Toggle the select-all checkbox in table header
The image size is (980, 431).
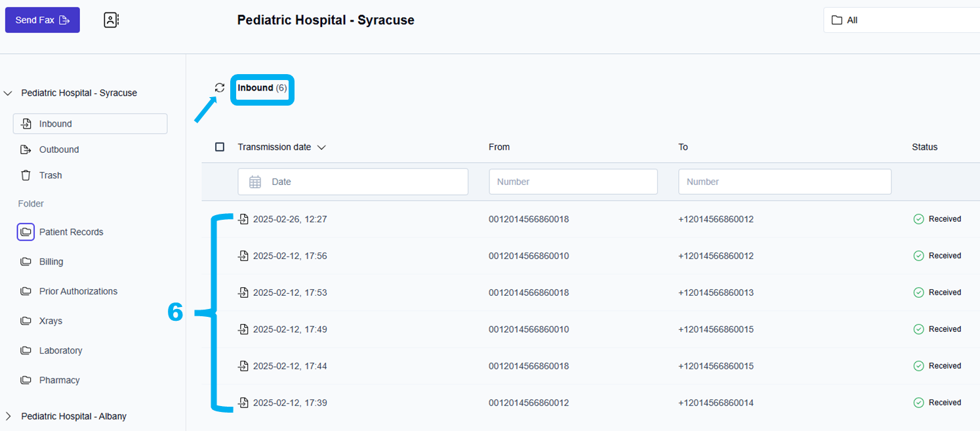(x=220, y=147)
